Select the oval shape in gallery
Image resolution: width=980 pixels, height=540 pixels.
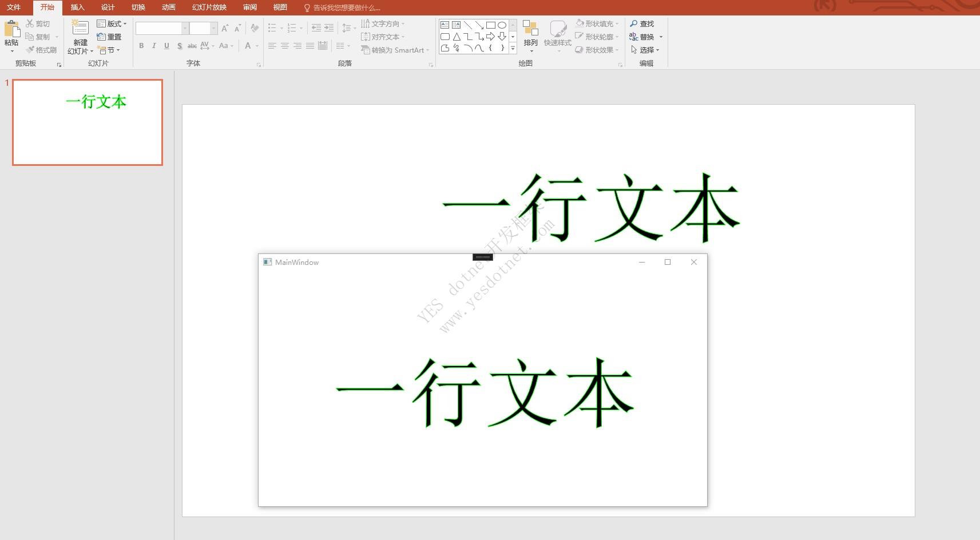pyautogui.click(x=502, y=25)
